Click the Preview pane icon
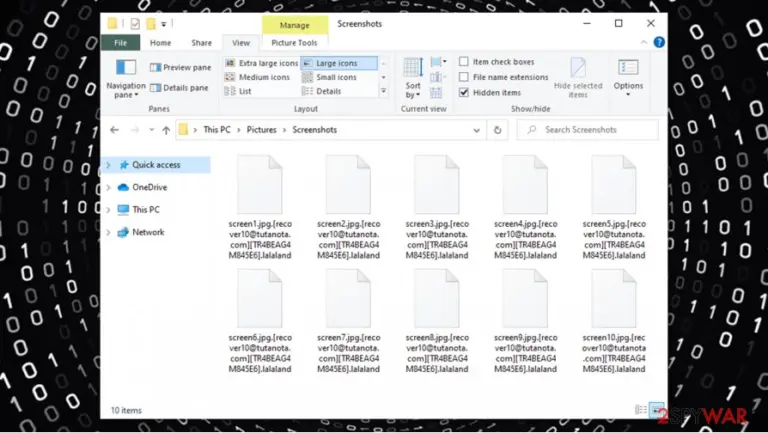The image size is (768, 433). point(155,68)
